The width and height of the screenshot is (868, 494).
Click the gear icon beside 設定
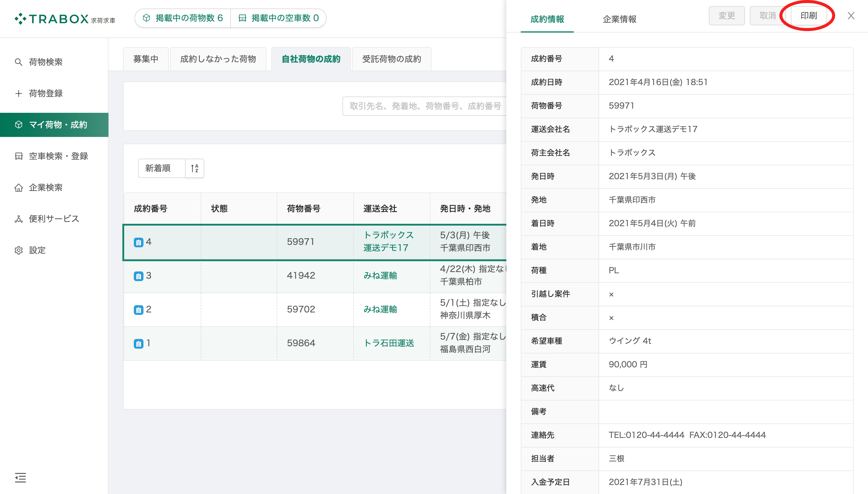[19, 250]
